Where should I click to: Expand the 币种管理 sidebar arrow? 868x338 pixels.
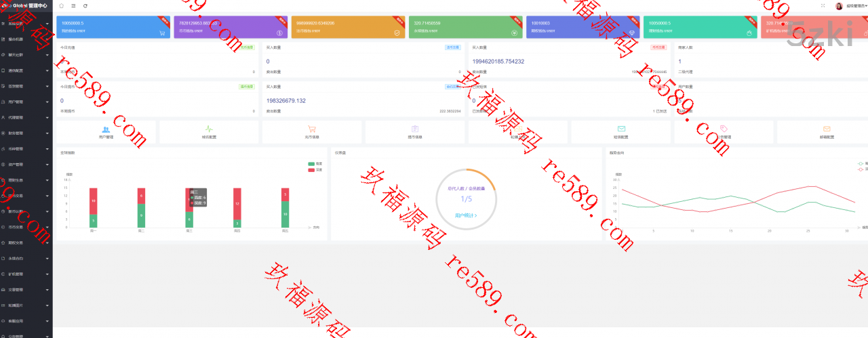coord(47,148)
